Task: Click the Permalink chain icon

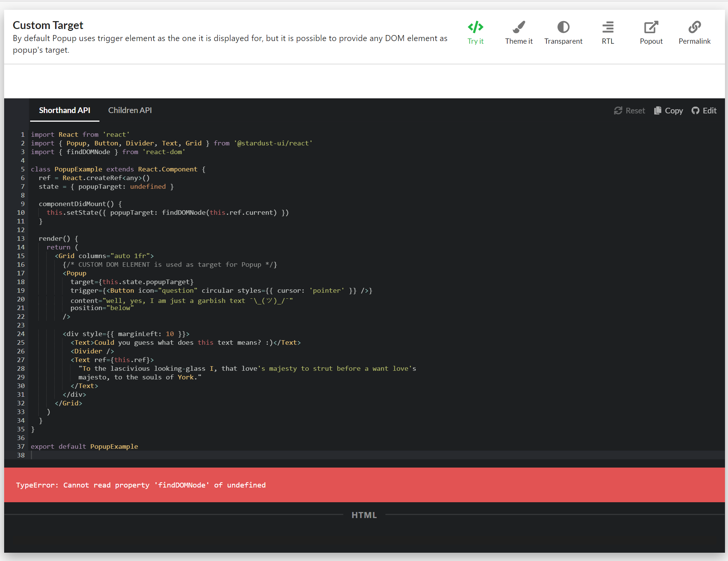Action: [x=694, y=27]
